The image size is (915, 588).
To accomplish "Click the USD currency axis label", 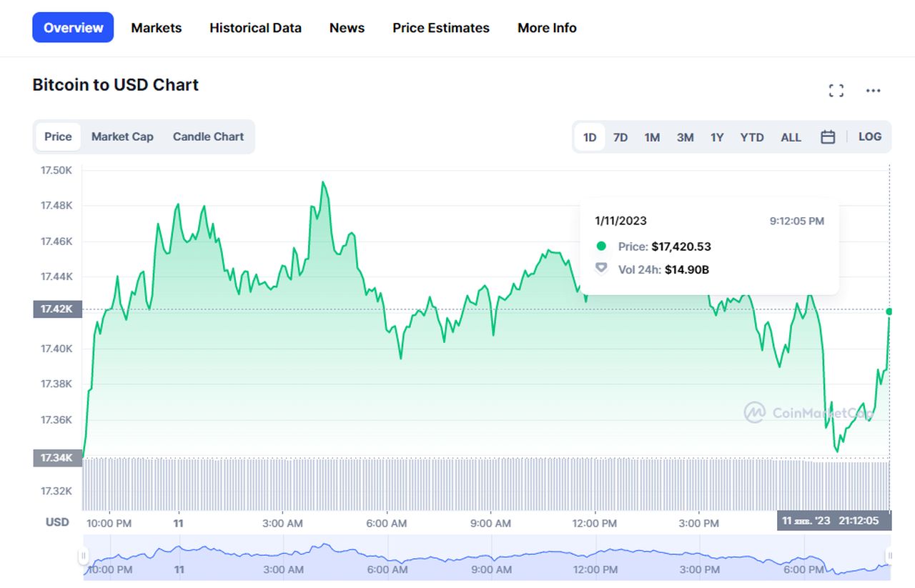I will [x=57, y=522].
